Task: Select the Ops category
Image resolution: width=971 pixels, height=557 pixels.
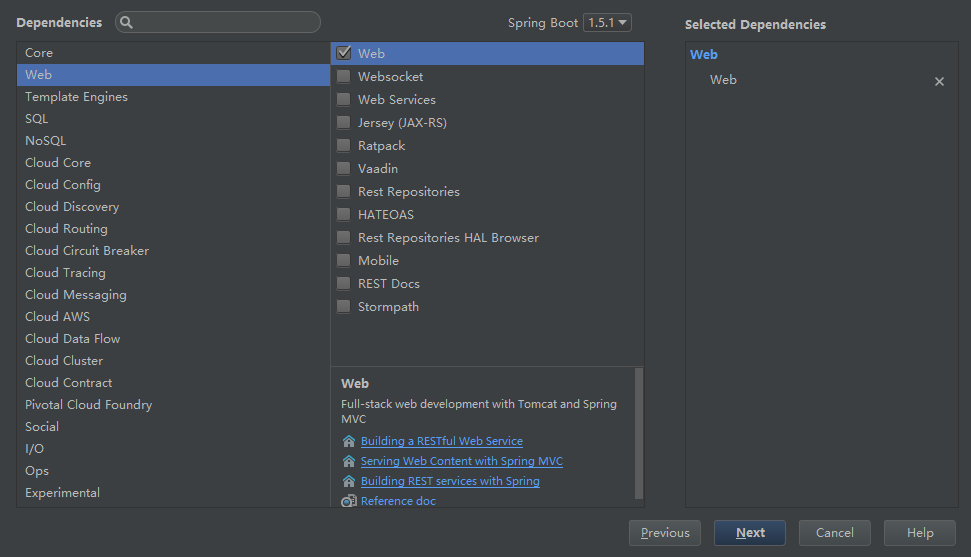Action: (x=173, y=470)
